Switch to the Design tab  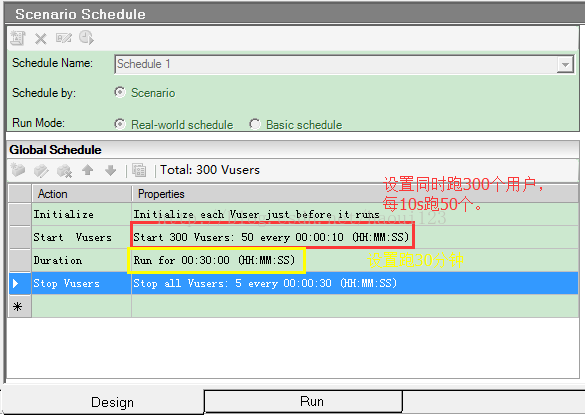pyautogui.click(x=112, y=402)
